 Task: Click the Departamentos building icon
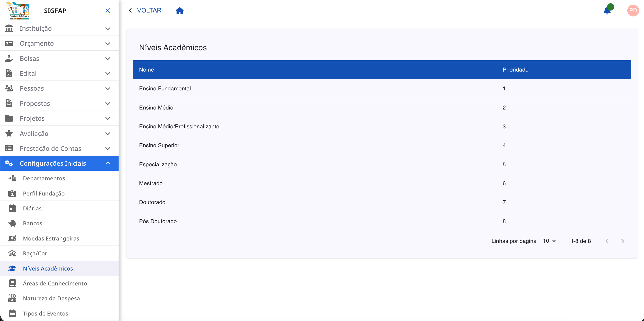point(12,178)
